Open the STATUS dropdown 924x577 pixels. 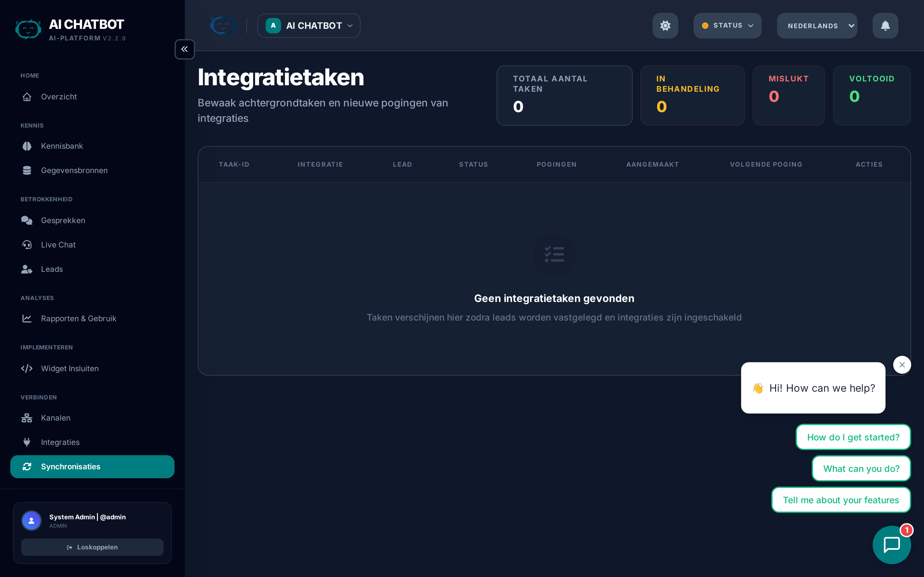(727, 26)
